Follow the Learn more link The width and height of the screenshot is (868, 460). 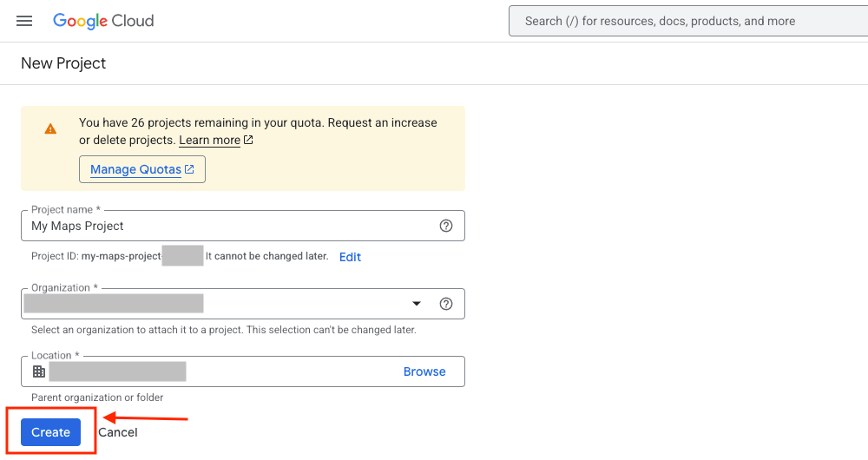coord(209,140)
